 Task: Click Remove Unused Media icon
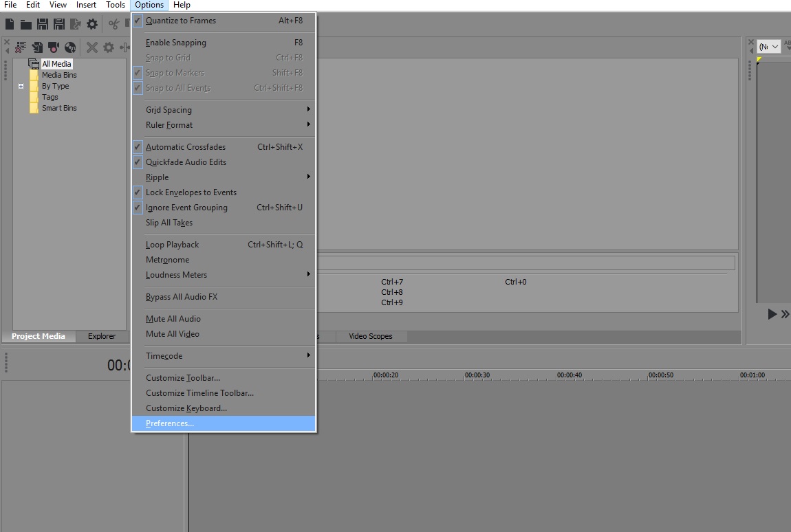(x=21, y=47)
